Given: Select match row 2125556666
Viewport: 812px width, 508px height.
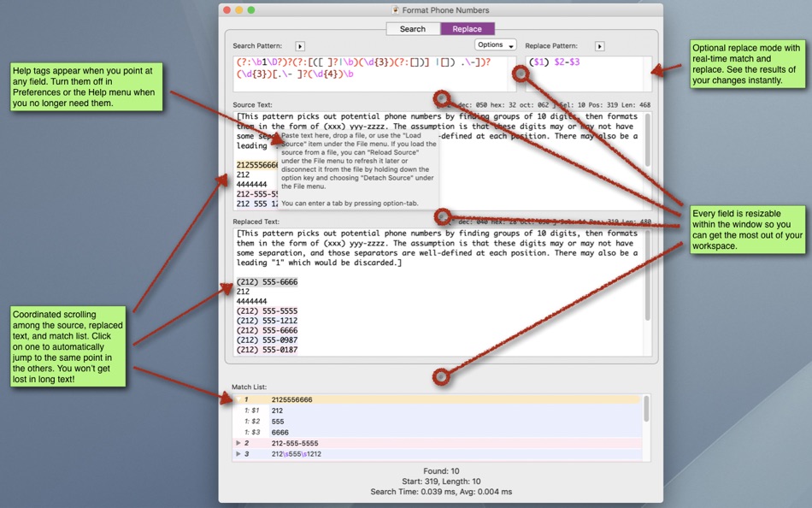Looking at the screenshot, I should (438, 399).
